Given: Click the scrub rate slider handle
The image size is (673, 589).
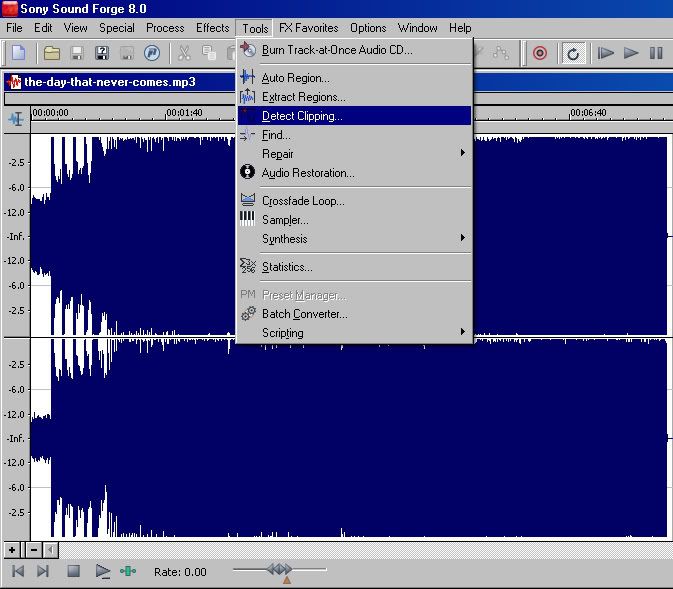Looking at the screenshot, I should click(x=279, y=570).
